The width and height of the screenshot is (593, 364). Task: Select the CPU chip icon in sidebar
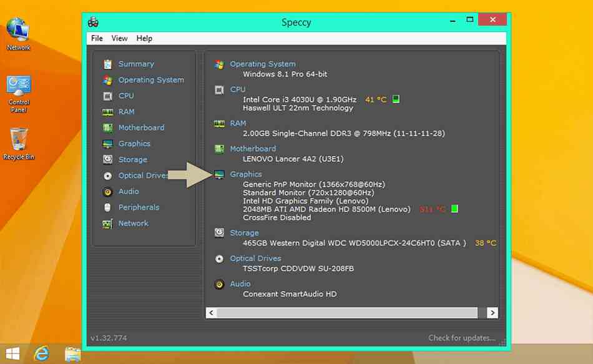pyautogui.click(x=107, y=96)
